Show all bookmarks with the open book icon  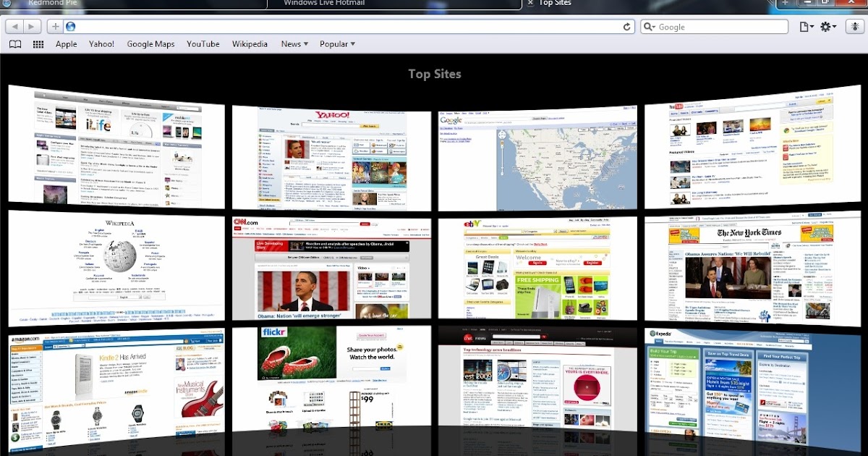click(x=15, y=44)
